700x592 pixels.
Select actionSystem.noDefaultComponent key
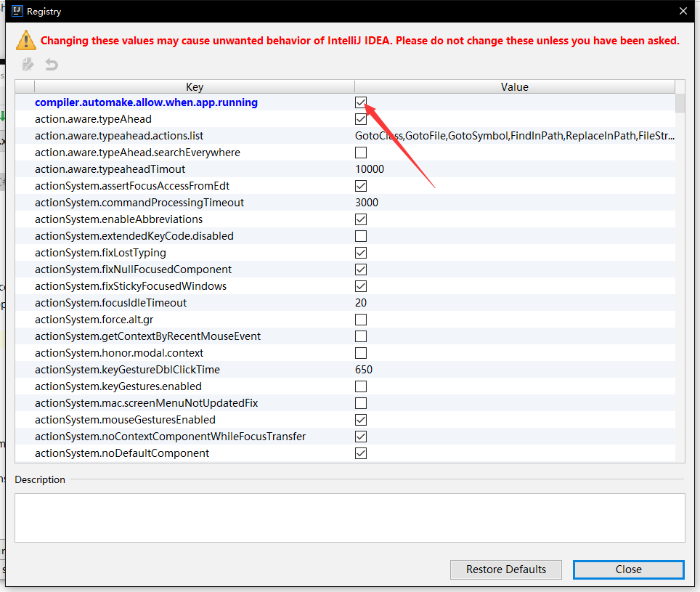(122, 453)
